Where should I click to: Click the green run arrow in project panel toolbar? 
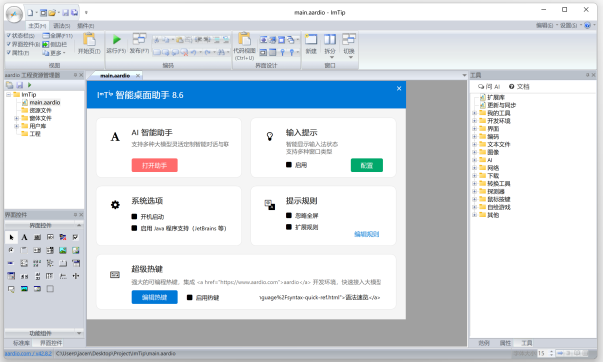pyautogui.click(x=30, y=85)
